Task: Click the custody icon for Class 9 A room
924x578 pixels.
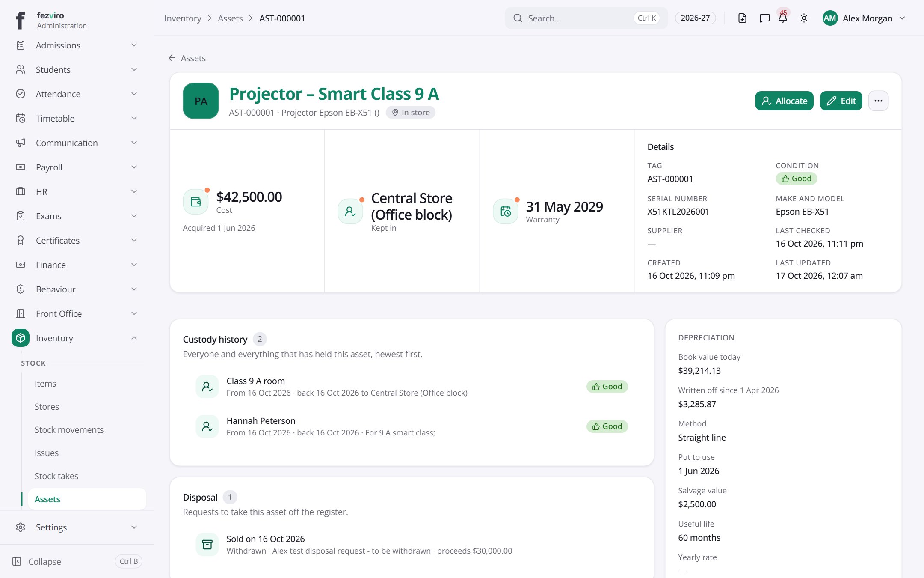Action: click(207, 387)
